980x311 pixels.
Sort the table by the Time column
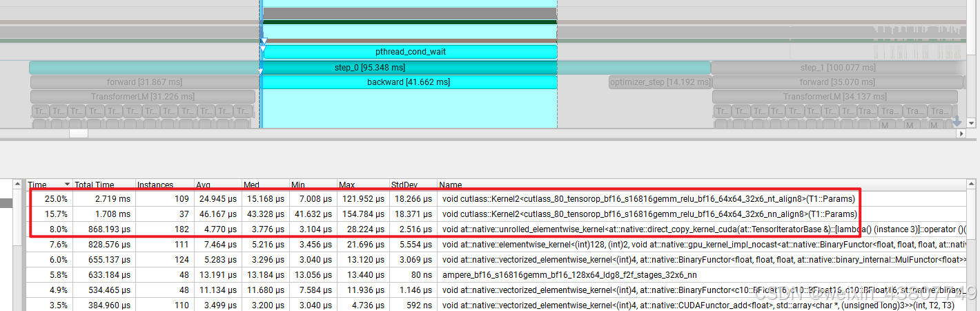pos(50,185)
